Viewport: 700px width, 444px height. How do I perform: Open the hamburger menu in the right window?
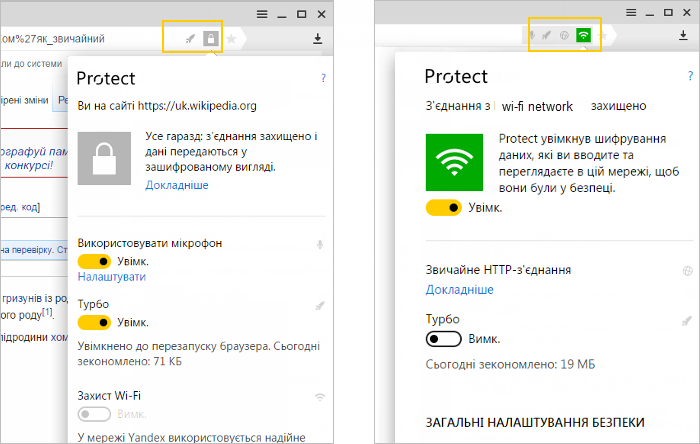631,12
